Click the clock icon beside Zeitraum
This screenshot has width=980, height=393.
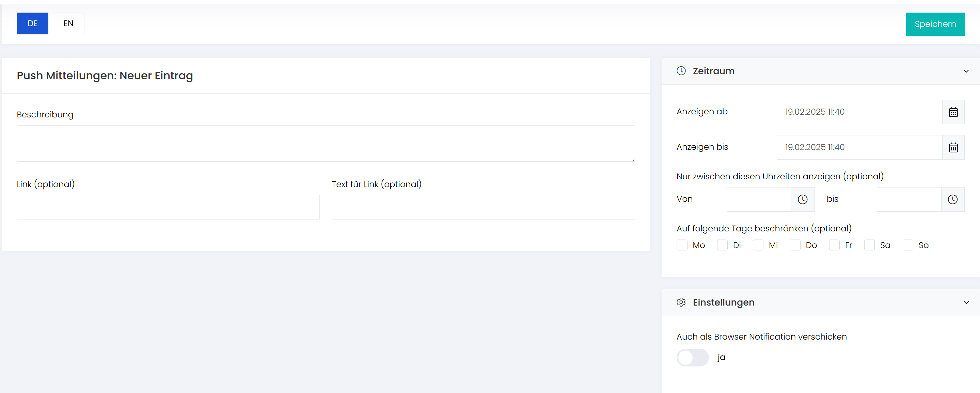(x=681, y=71)
